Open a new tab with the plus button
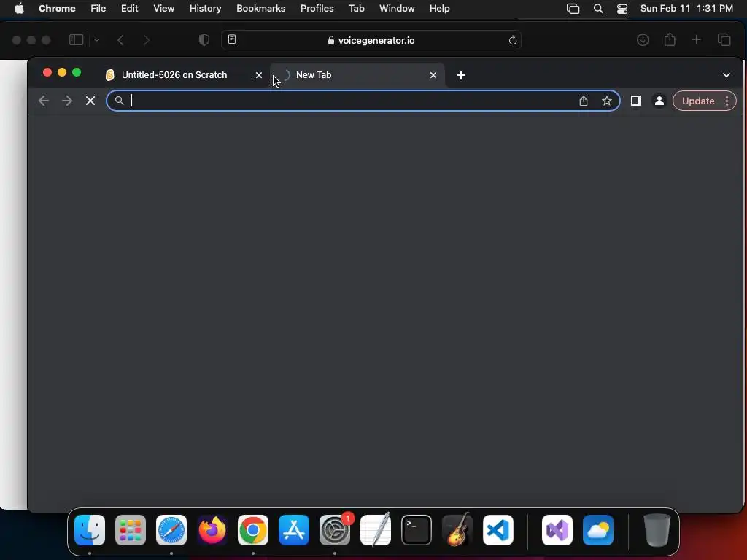The image size is (747, 560). click(461, 75)
